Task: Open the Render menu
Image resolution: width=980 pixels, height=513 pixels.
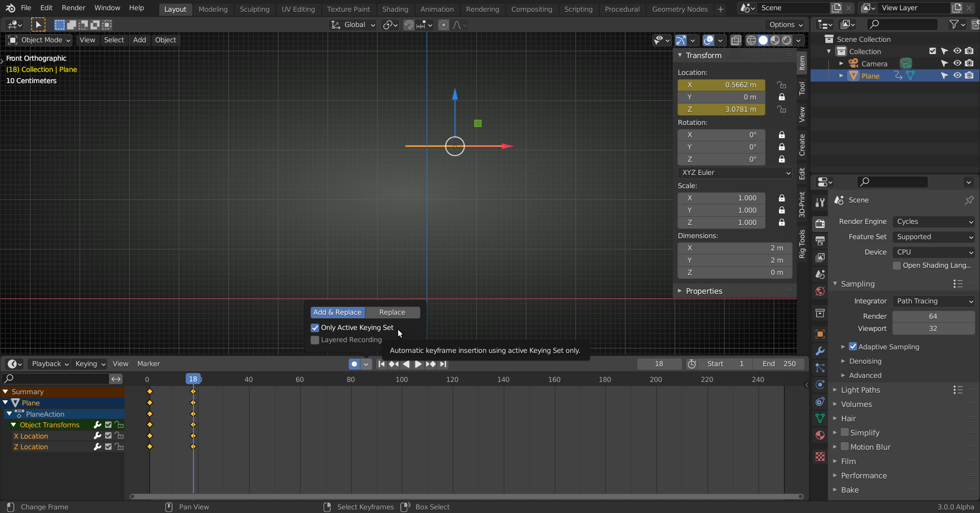Action: 73,8
